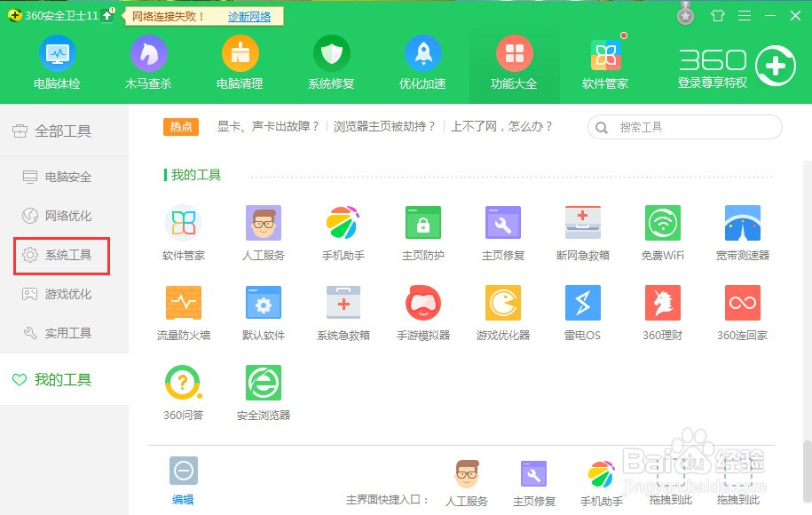
Task: Open hot topic 显卡、声卡出故障？
Action: pyautogui.click(x=268, y=126)
